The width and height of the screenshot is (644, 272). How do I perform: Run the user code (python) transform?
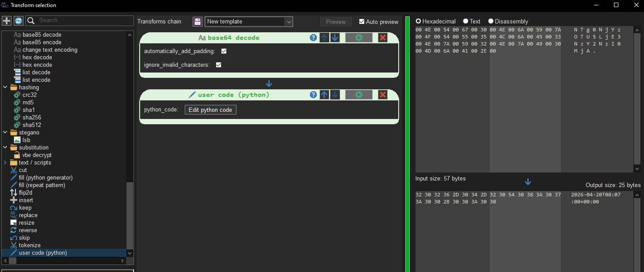(359, 95)
